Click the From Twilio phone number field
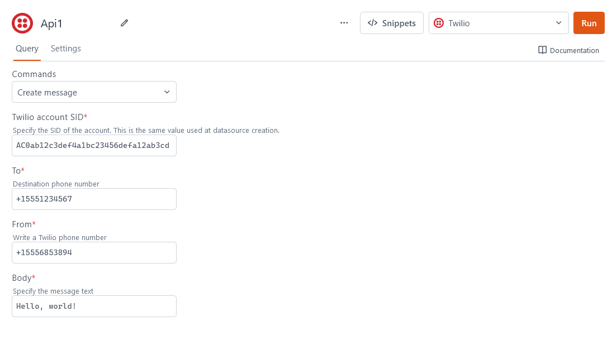This screenshot has width=612, height=364. click(94, 252)
